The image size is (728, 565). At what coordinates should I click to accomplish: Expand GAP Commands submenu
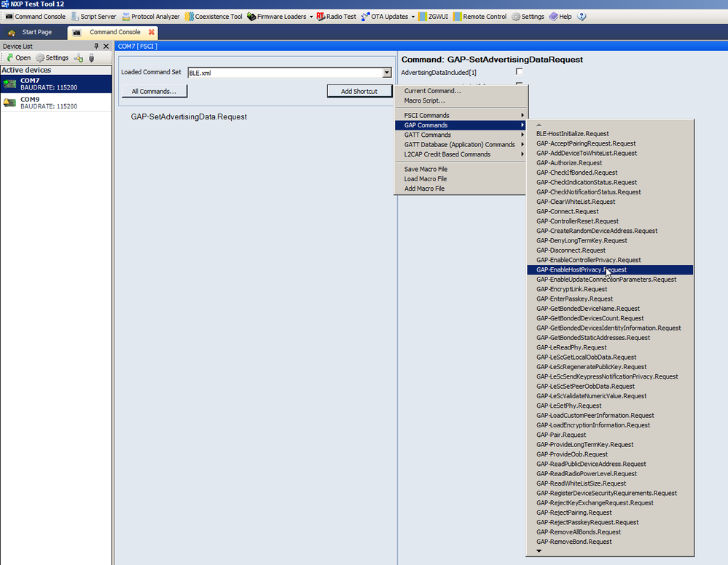[460, 125]
